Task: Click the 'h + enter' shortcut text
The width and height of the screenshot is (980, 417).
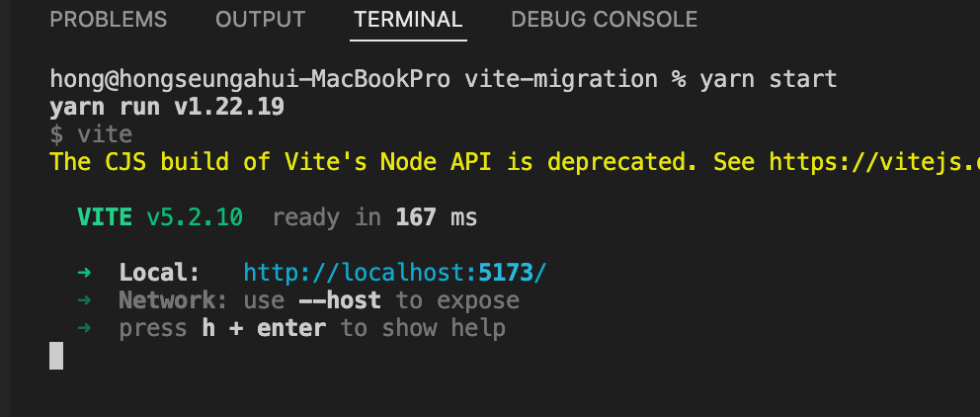Action: 264,328
